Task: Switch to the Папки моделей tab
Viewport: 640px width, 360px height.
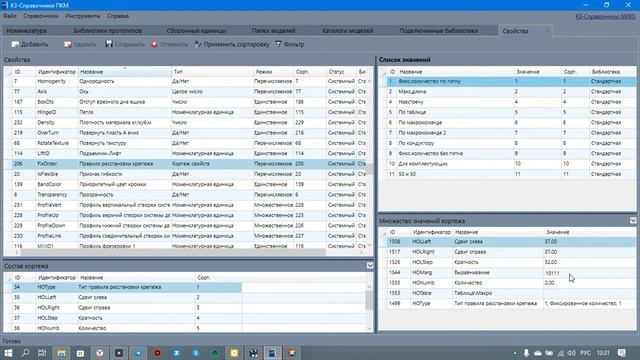Action: (273, 31)
